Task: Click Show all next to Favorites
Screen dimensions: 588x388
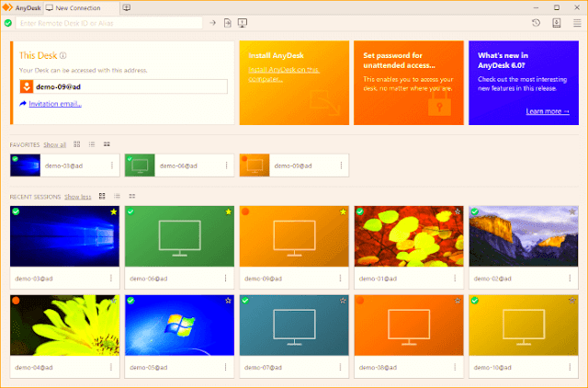Action: [55, 144]
